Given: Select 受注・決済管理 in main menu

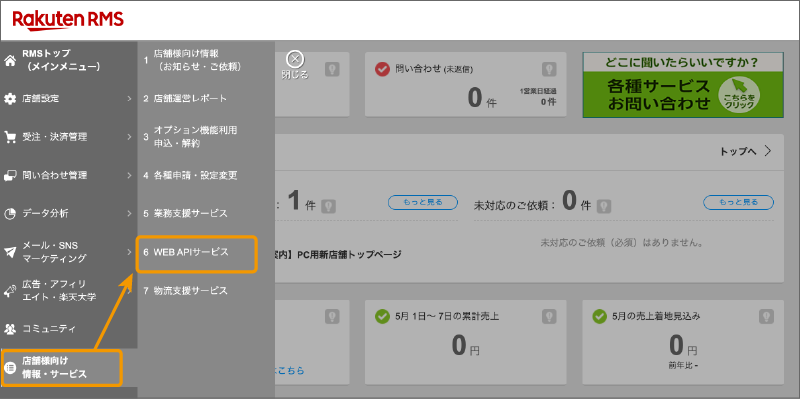Looking at the screenshot, I should pyautogui.click(x=55, y=137).
